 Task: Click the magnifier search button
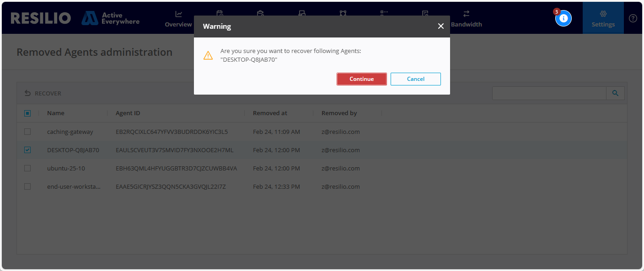[x=615, y=93]
